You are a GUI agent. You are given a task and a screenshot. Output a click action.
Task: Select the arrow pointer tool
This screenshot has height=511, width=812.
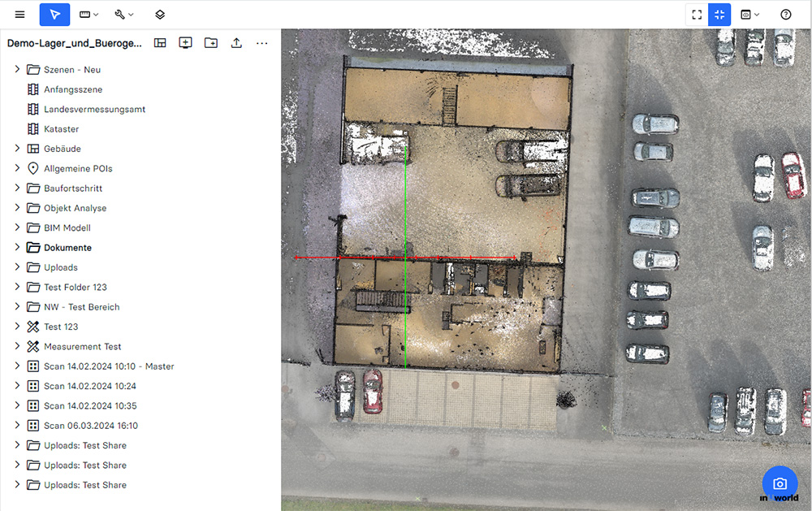[x=54, y=15]
